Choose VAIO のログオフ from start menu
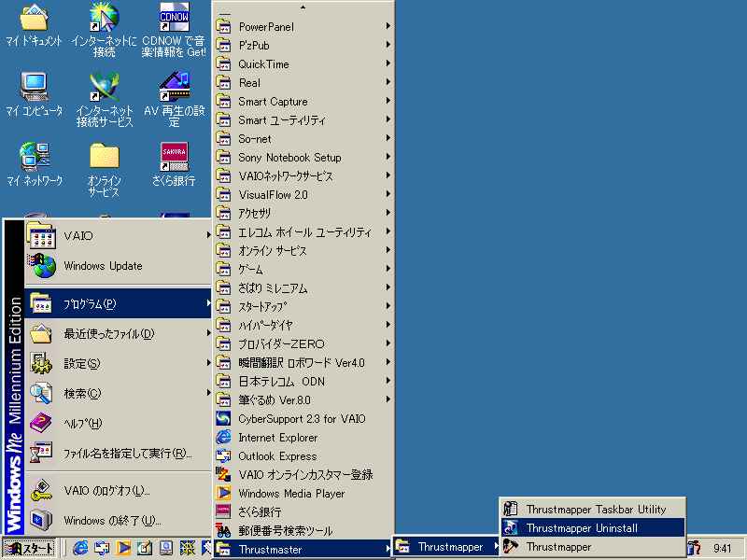This screenshot has width=747, height=560. (119, 491)
